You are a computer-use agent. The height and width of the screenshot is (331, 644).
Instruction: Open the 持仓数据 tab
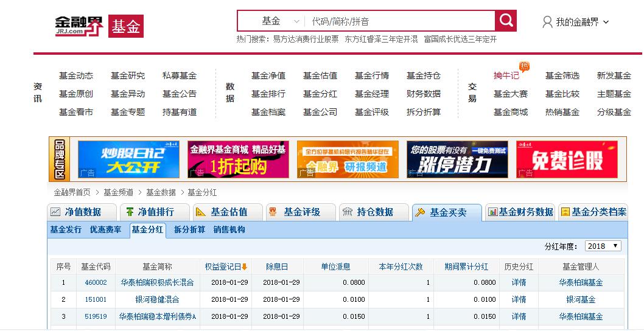tap(374, 212)
